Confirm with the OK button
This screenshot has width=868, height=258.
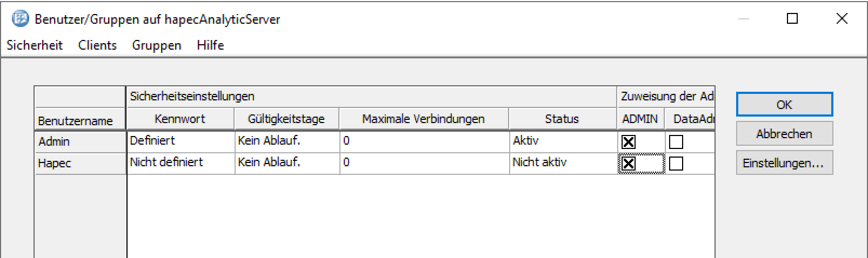[784, 105]
